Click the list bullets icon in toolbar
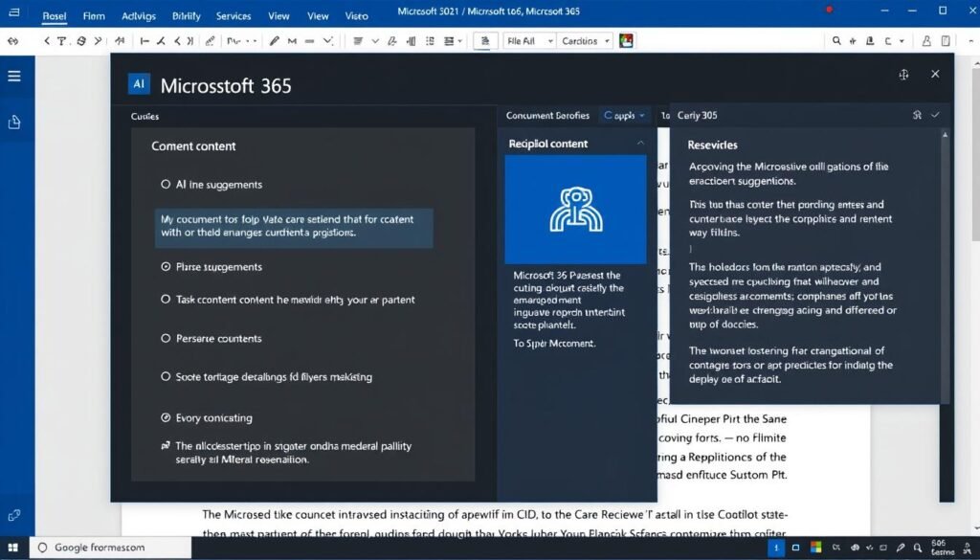The image size is (980, 560). (x=430, y=41)
